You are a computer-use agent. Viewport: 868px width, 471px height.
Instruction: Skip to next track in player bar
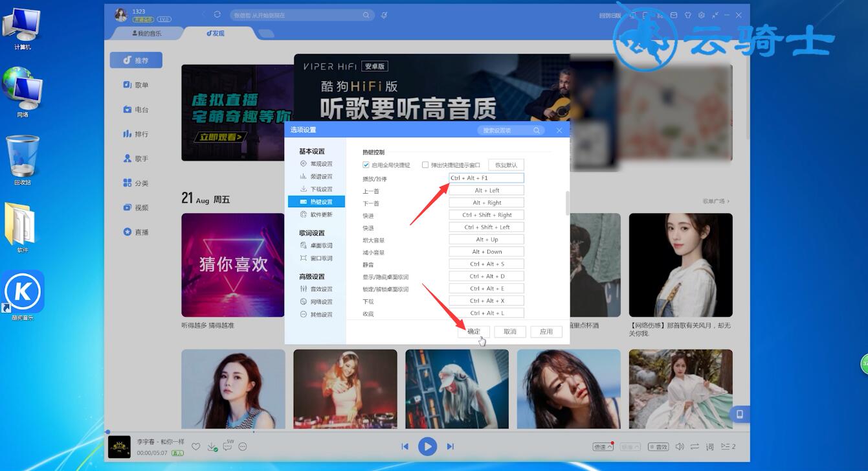(x=450, y=446)
